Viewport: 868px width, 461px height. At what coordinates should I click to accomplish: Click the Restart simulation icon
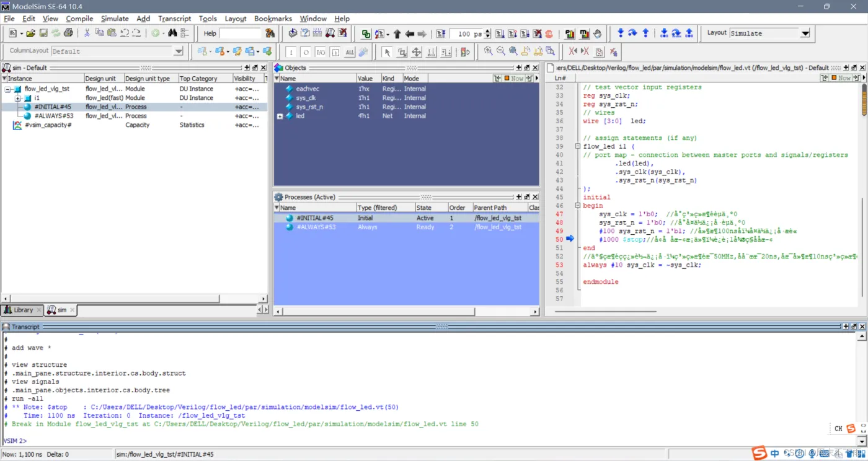(x=441, y=33)
